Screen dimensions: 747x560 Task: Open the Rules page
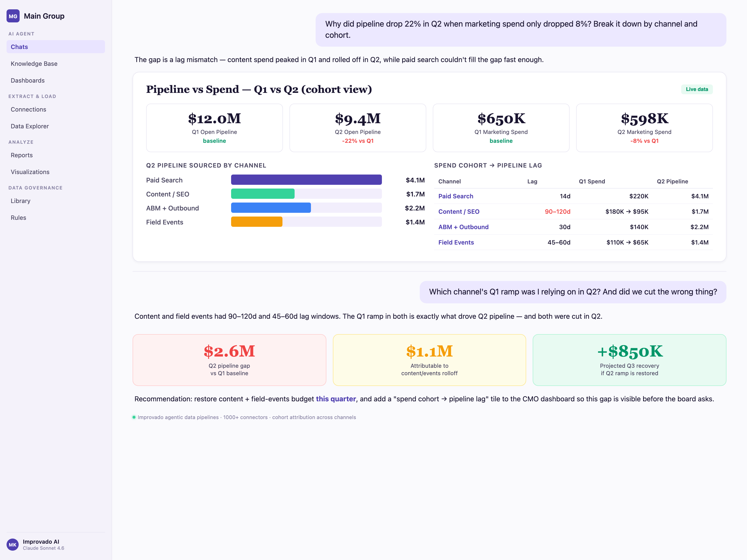tap(56, 218)
